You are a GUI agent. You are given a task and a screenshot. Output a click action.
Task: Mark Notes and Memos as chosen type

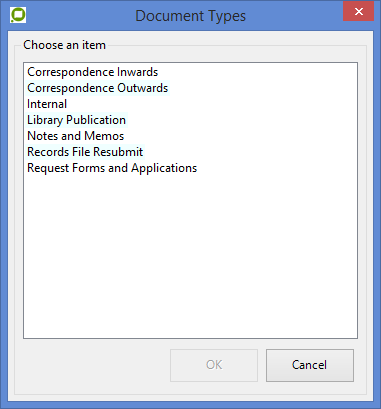point(76,136)
